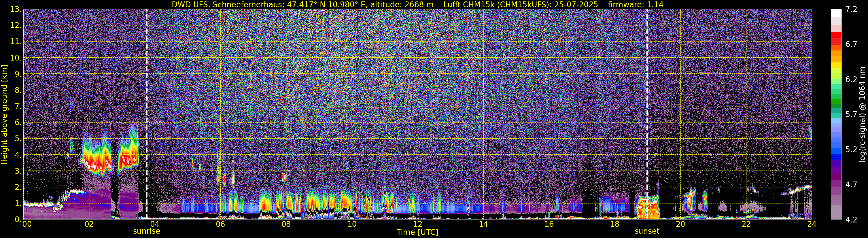This screenshot has height=238, width=868.
Task: Click the time axis tick '00'
Action: [27, 224]
